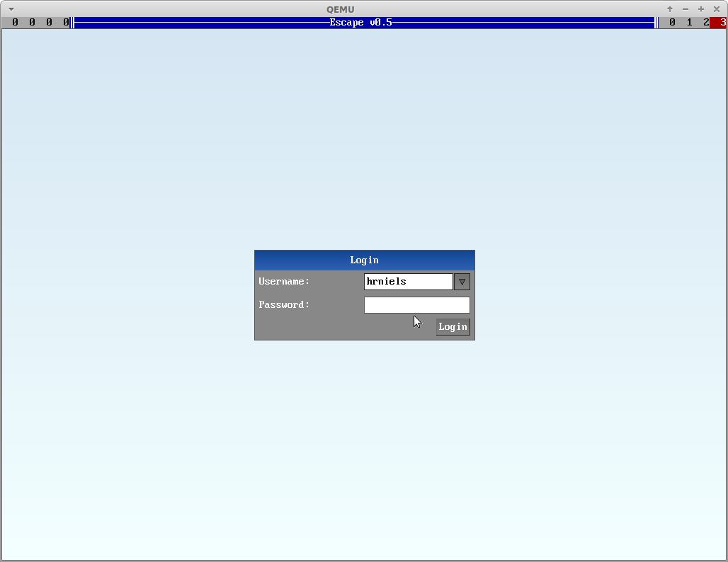The height and width of the screenshot is (562, 728).
Task: Click the Username field containing hrniels
Action: click(408, 282)
